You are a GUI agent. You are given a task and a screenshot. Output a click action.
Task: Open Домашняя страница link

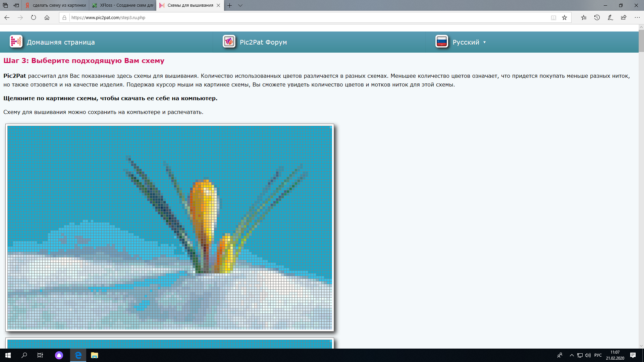click(61, 42)
